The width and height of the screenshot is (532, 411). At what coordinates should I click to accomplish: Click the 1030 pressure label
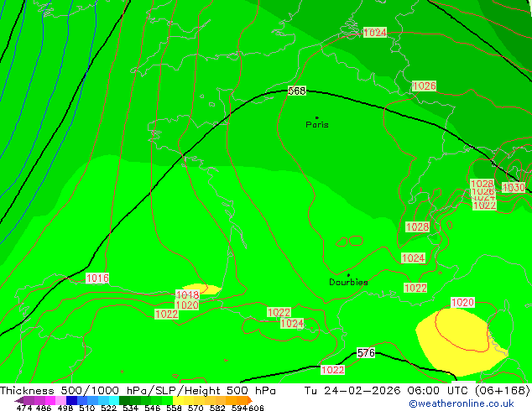pyautogui.click(x=514, y=188)
